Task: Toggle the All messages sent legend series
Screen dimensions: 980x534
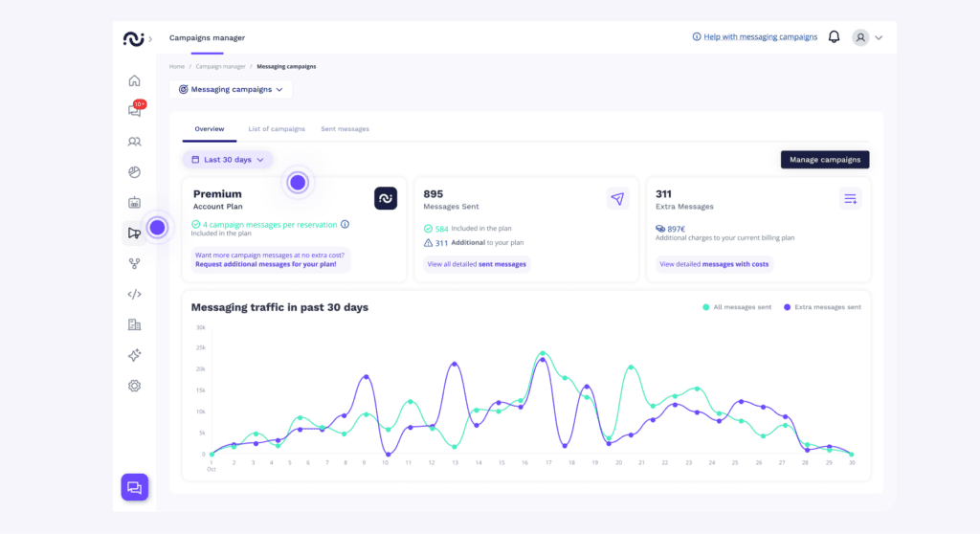Action: 739,307
